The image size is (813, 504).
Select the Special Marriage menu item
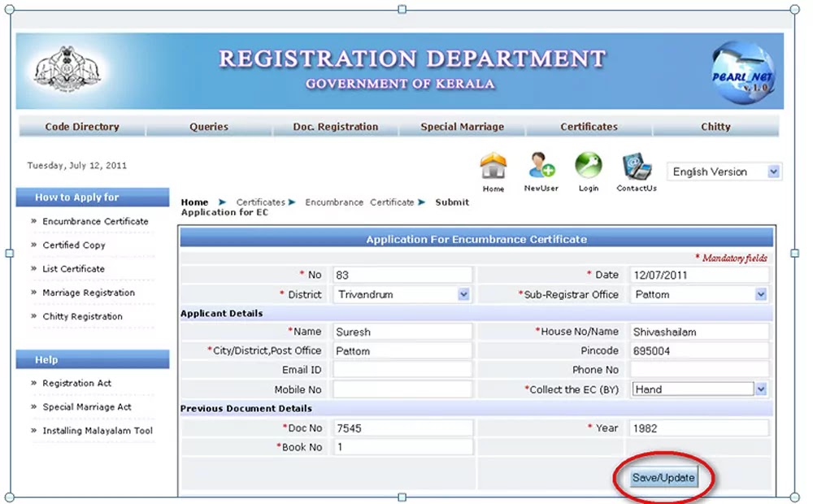tap(463, 127)
